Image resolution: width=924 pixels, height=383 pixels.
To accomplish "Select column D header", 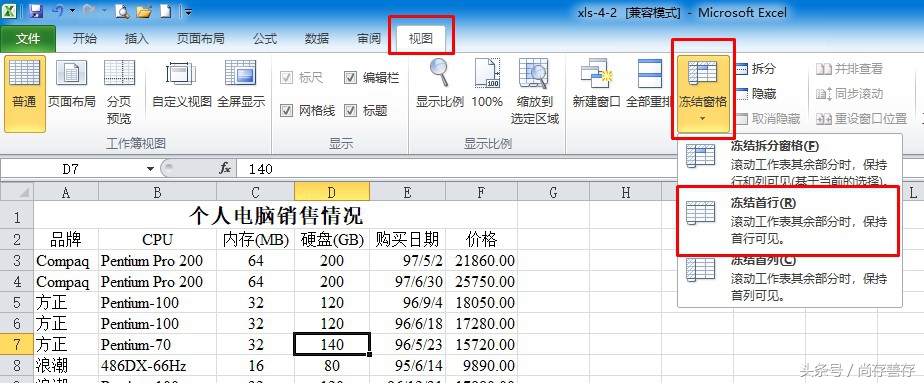I will pos(332,192).
